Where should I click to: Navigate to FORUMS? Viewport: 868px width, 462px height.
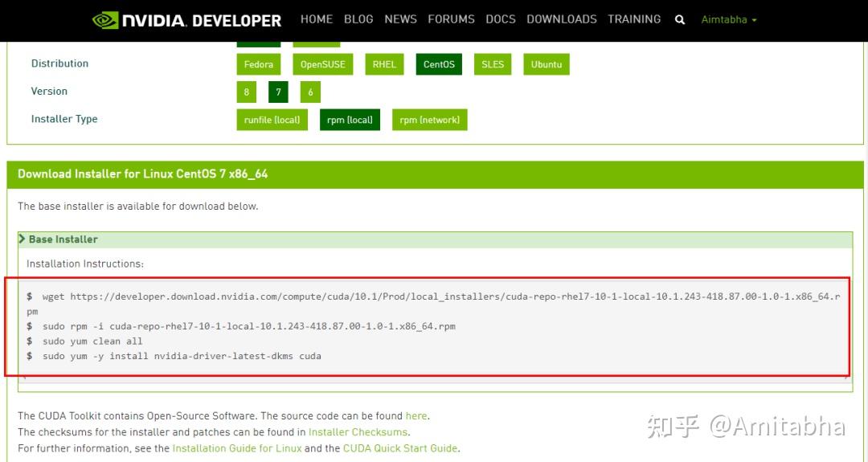pyautogui.click(x=451, y=19)
